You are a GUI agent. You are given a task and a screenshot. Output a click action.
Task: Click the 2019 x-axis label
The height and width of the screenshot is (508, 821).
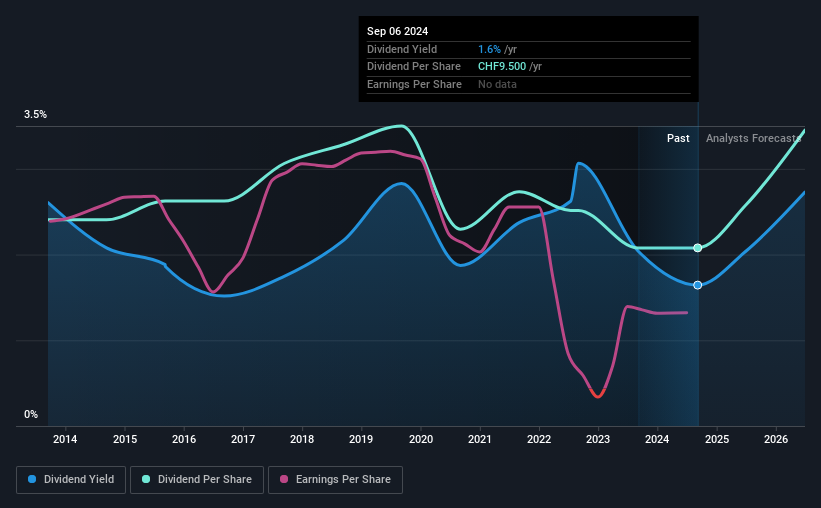coord(361,439)
